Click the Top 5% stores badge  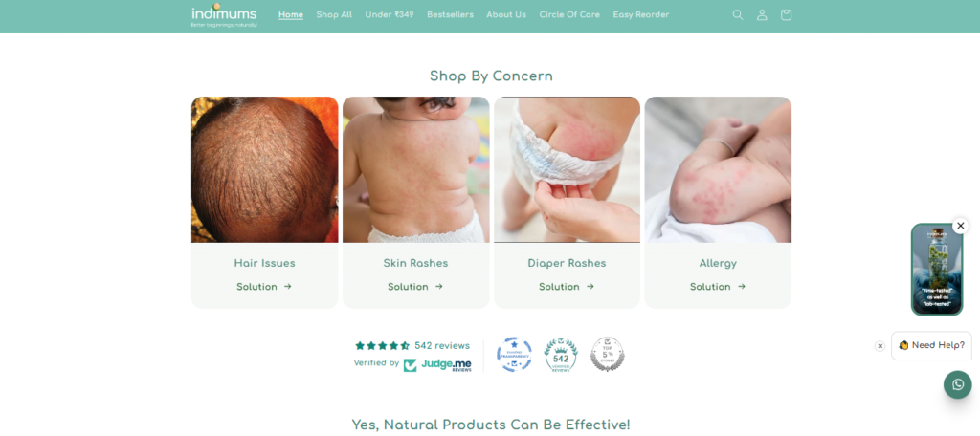tap(607, 354)
